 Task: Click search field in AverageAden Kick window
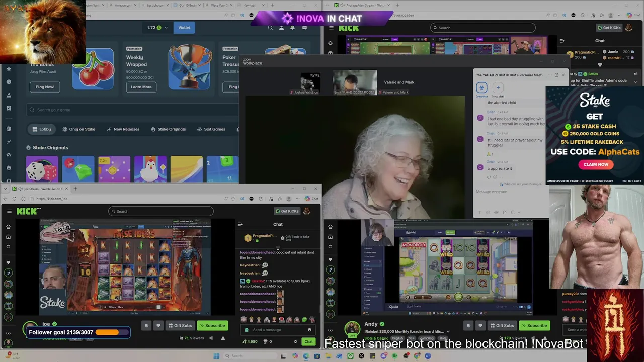pos(483,28)
